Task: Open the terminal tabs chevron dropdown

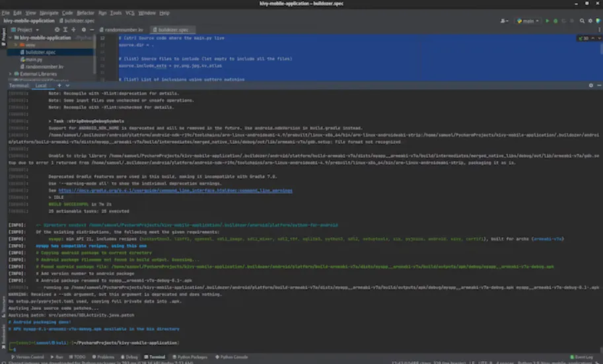Action: (x=67, y=85)
